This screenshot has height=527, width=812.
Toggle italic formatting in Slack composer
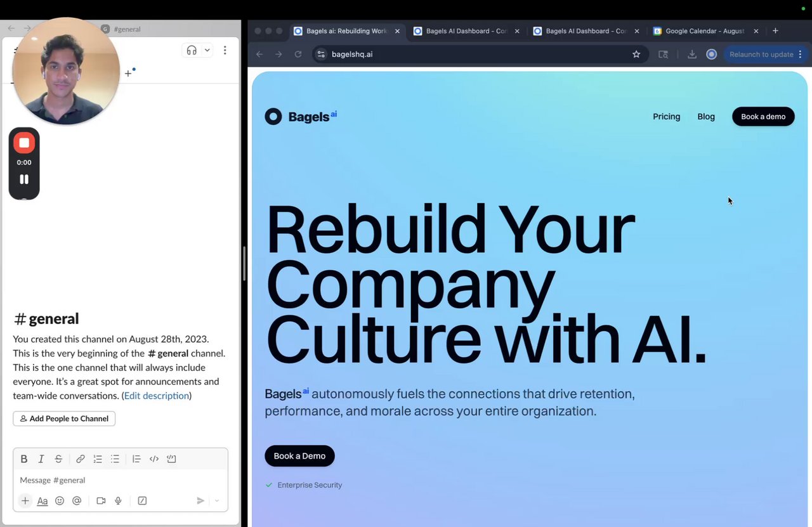pyautogui.click(x=41, y=459)
